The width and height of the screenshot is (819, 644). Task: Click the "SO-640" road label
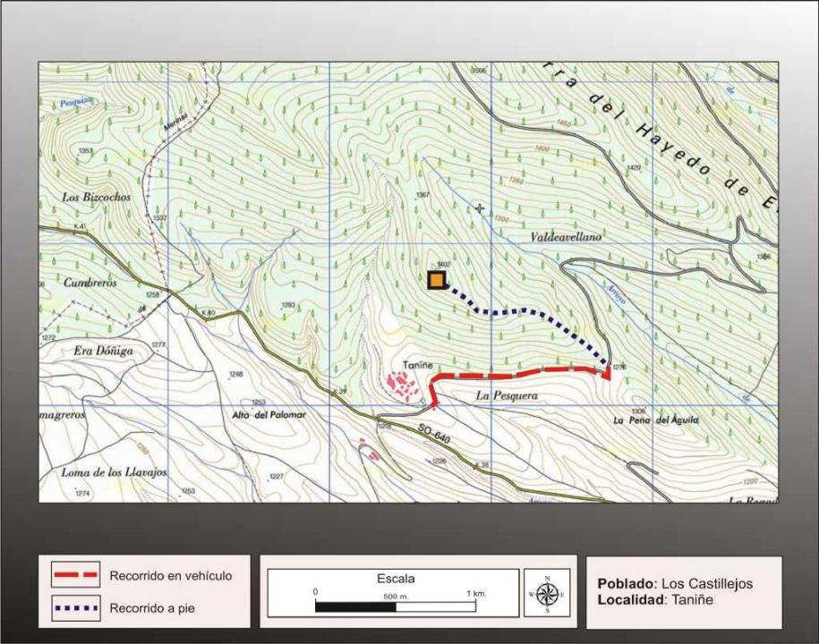(433, 434)
